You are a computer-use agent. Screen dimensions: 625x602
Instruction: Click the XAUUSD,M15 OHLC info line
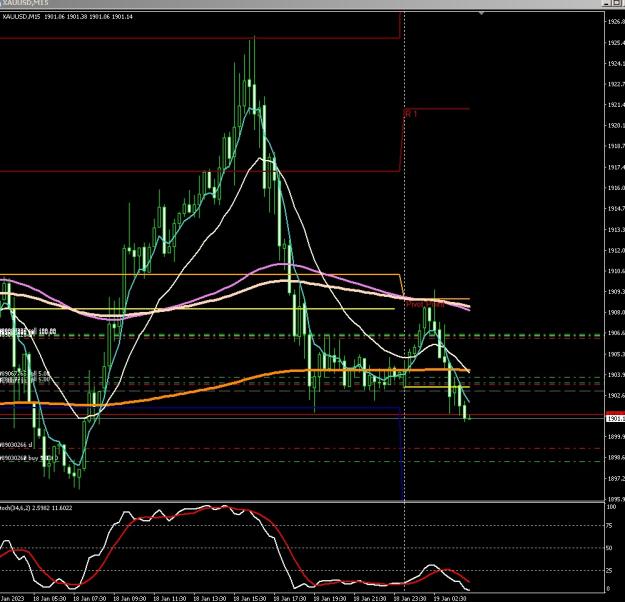pos(68,17)
